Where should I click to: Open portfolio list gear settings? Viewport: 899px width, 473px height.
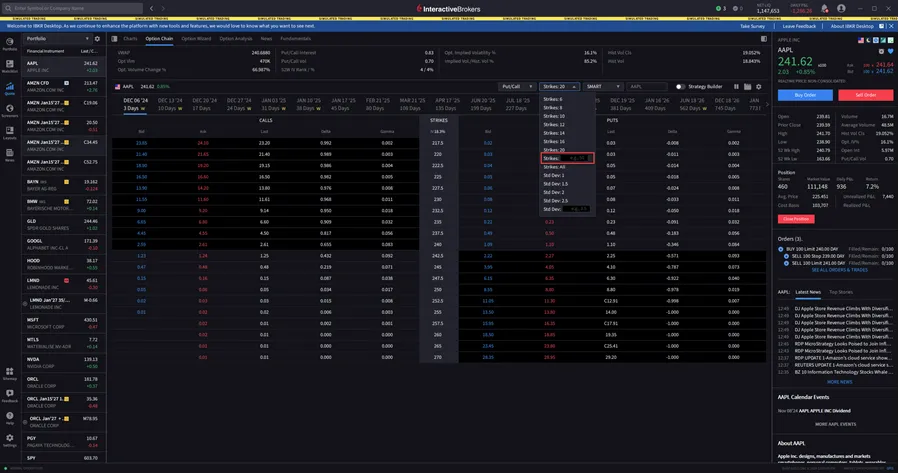(97, 38)
